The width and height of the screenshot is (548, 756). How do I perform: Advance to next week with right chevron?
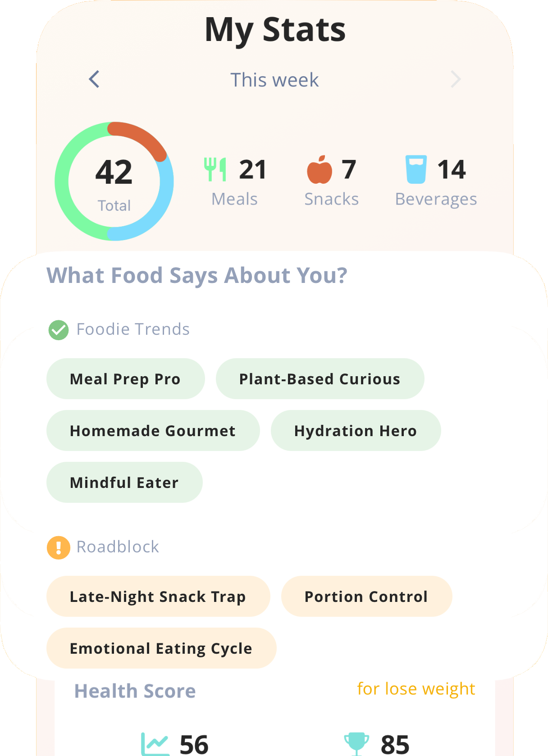(x=456, y=79)
